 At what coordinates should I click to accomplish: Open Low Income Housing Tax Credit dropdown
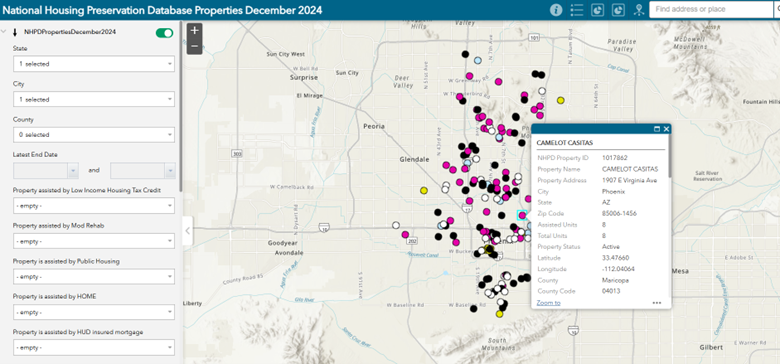click(x=94, y=205)
